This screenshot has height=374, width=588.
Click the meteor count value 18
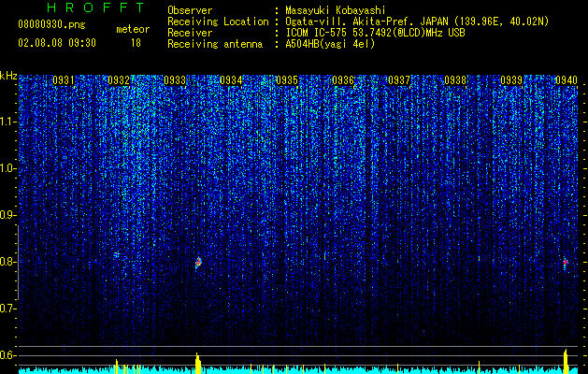coord(136,43)
